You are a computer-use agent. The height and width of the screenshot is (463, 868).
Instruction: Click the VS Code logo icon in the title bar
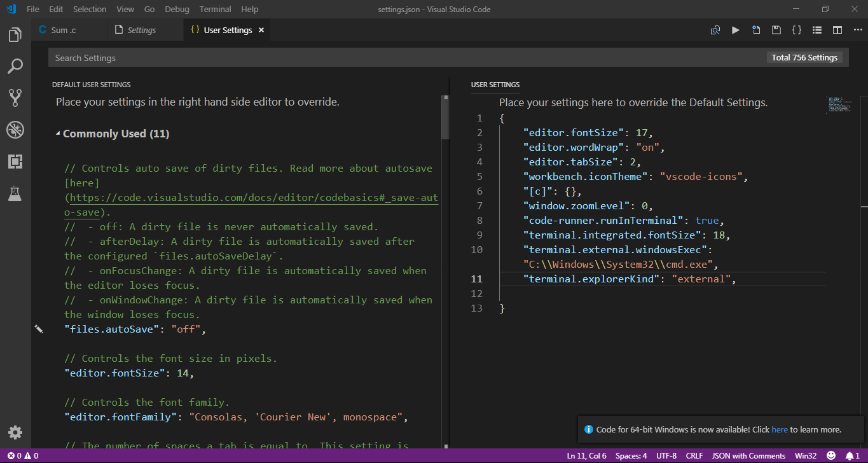(11, 9)
